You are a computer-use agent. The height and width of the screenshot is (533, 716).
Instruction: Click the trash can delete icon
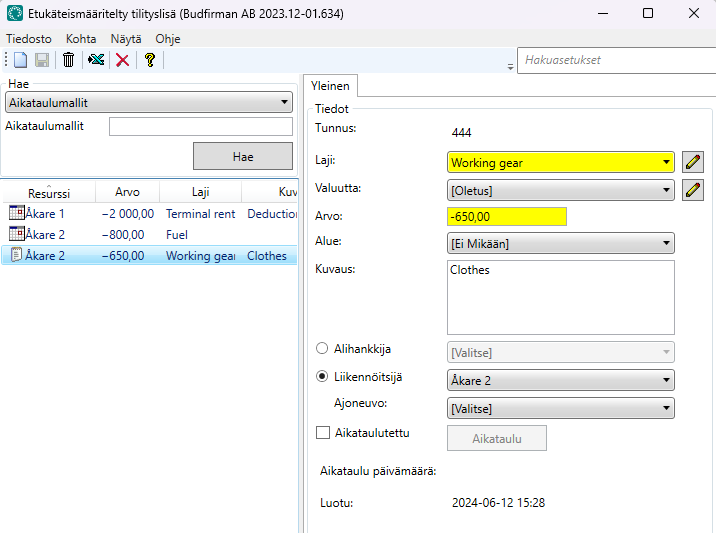68,60
